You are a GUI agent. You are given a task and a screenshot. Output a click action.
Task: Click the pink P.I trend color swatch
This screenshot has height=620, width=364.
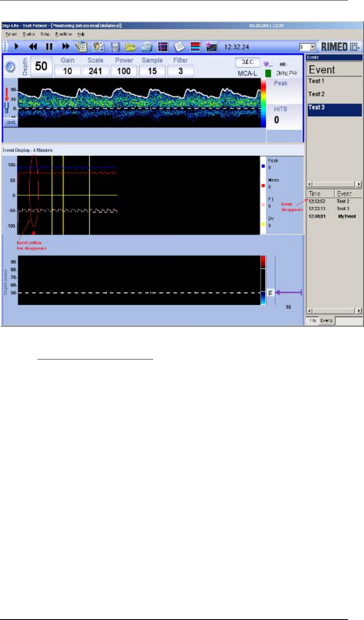(263, 205)
